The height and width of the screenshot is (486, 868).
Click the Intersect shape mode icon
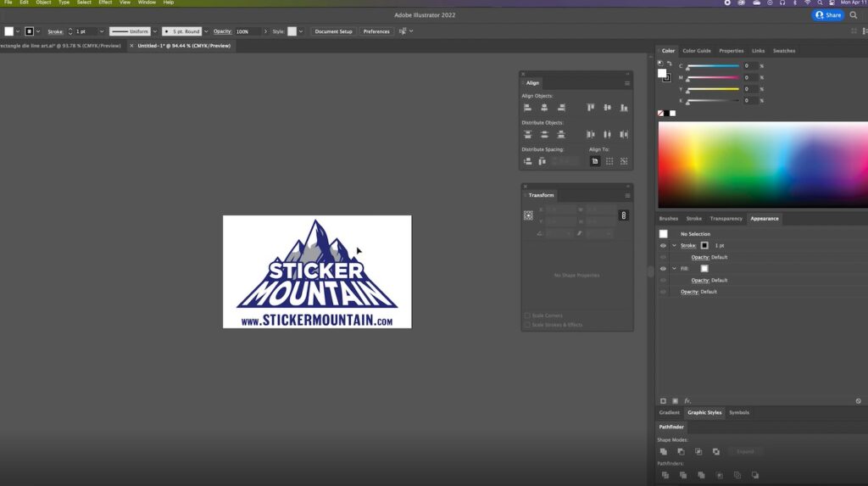[x=698, y=451]
